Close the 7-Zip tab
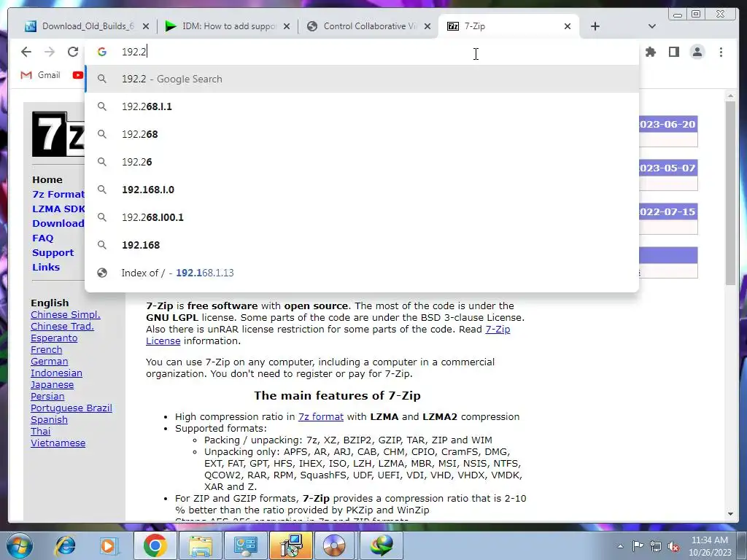 tap(568, 26)
